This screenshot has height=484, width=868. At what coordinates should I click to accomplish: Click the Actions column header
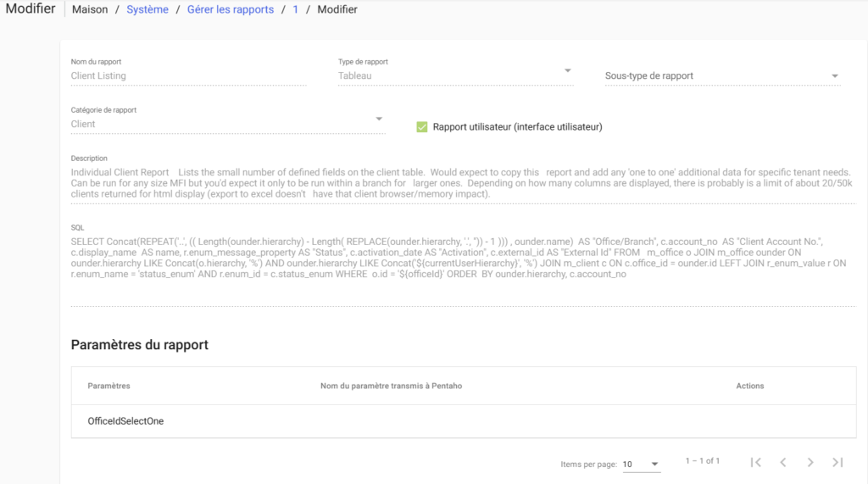tap(749, 386)
